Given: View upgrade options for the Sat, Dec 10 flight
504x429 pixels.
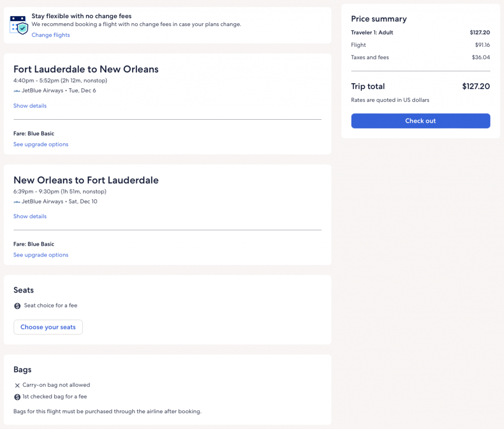Looking at the screenshot, I should click(x=41, y=255).
